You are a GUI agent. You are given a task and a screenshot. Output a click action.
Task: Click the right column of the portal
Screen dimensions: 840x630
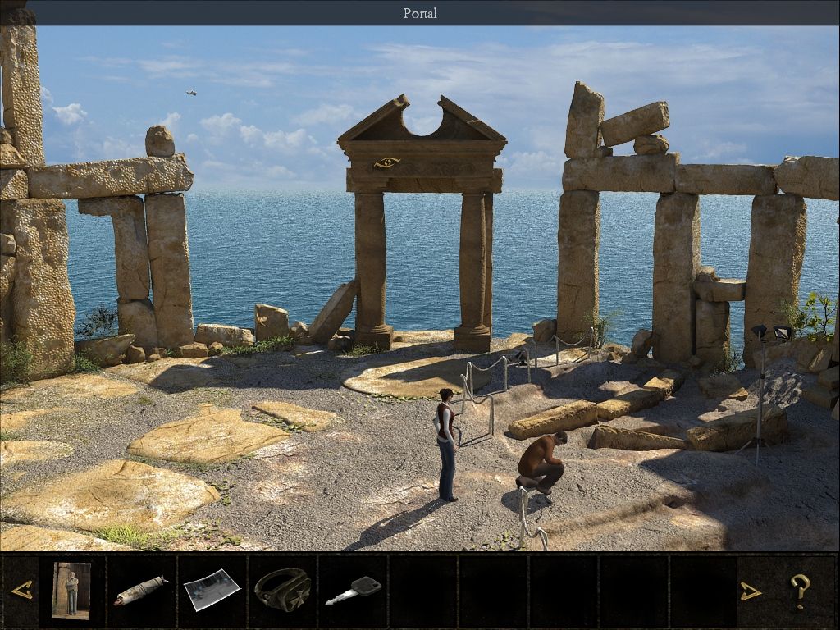pos(473,267)
